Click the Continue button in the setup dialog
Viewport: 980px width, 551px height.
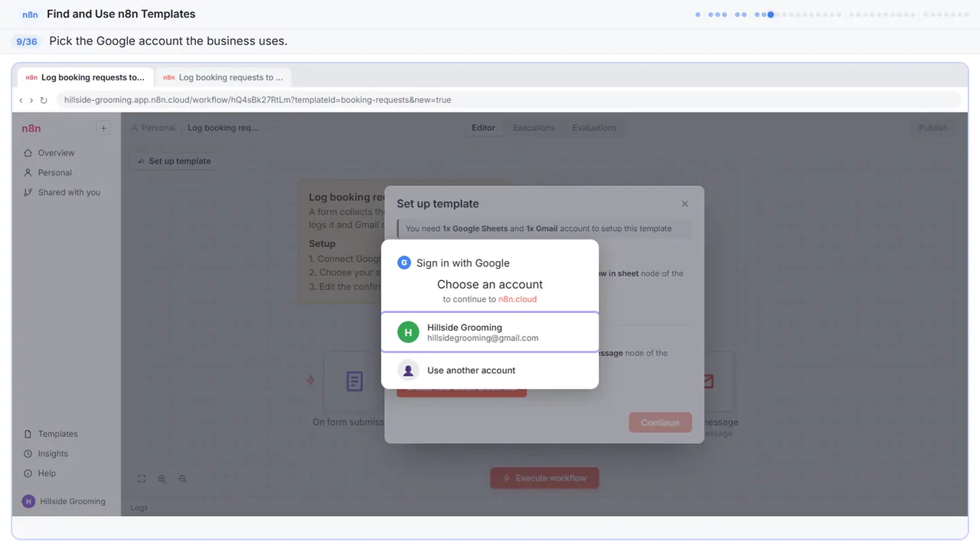point(660,422)
